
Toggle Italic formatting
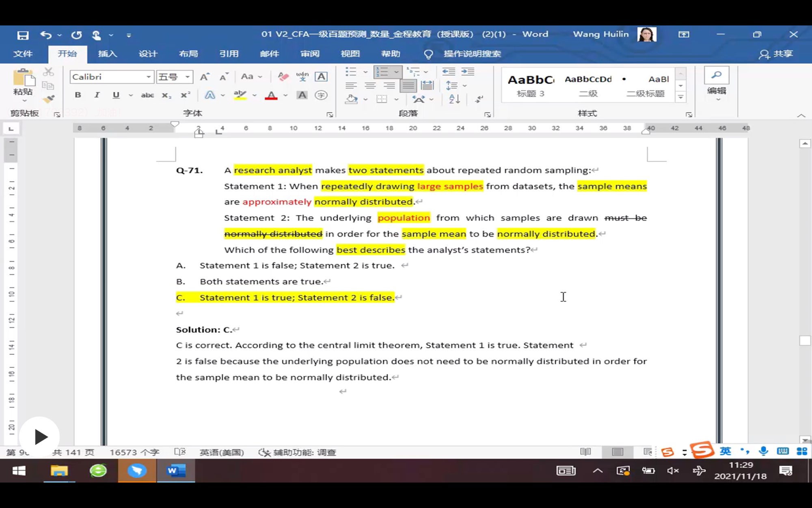click(x=97, y=95)
